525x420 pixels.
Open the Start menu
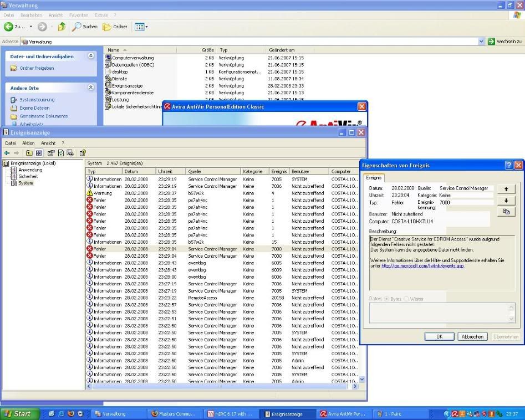click(19, 414)
